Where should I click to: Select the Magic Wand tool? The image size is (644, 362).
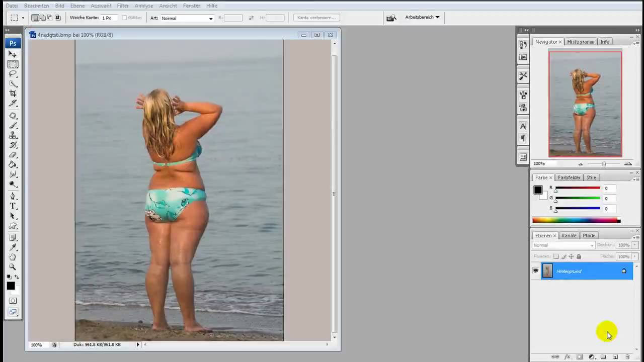[x=13, y=83]
